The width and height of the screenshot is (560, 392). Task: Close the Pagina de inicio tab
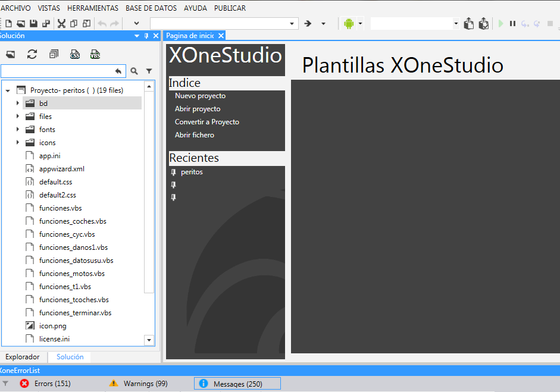tap(221, 36)
